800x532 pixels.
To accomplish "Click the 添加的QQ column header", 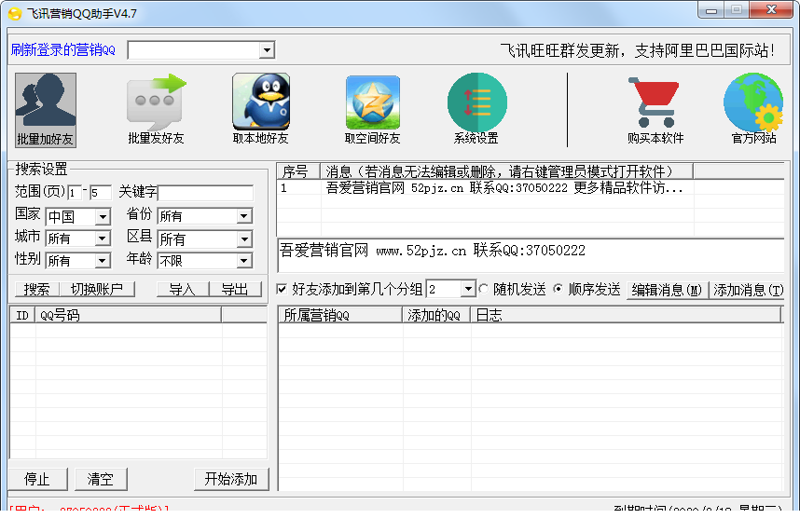I will [435, 315].
